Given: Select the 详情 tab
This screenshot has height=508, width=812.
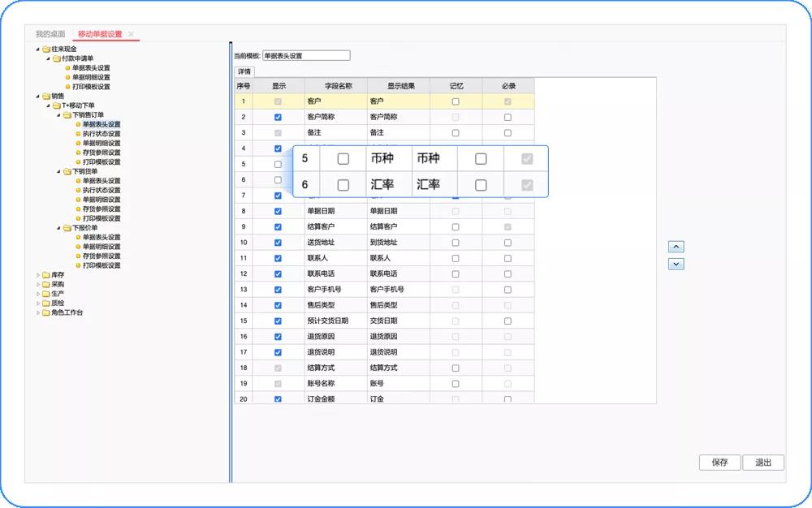Looking at the screenshot, I should click(244, 71).
